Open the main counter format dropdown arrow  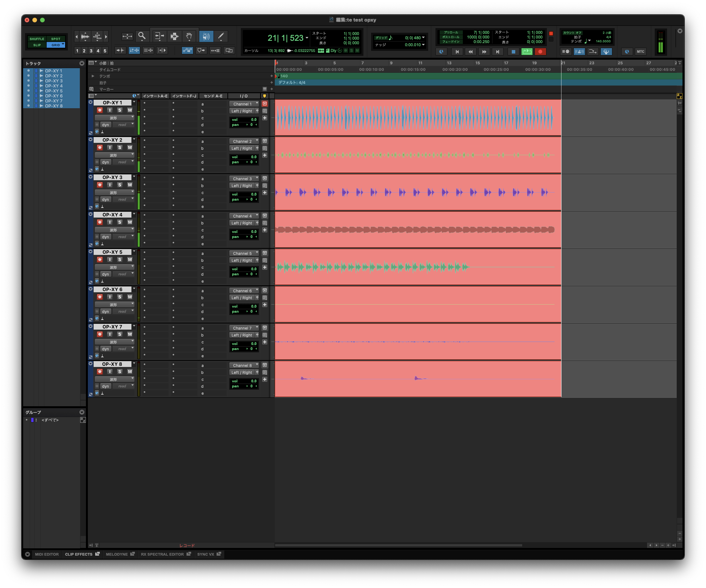click(x=307, y=38)
